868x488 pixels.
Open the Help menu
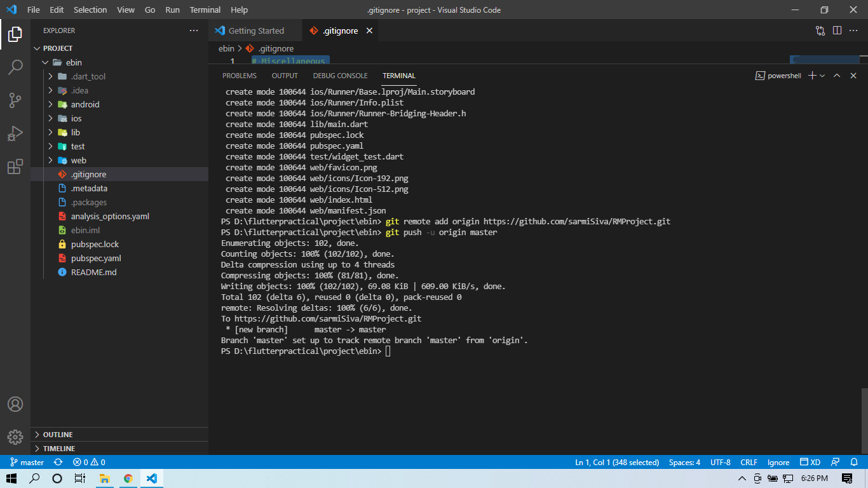pos(240,10)
